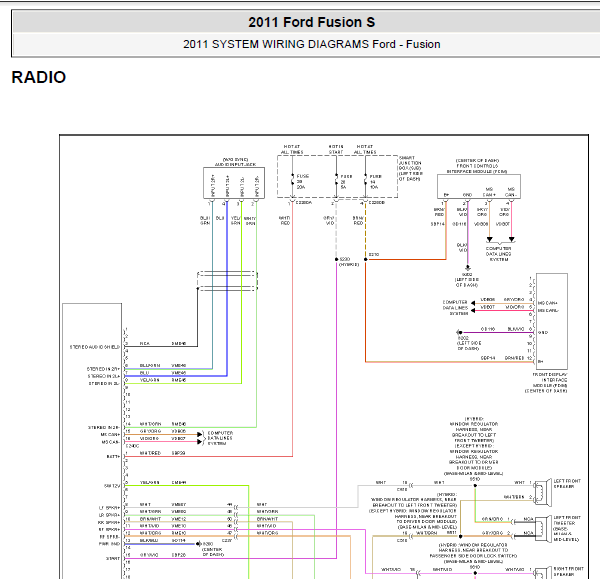Click the S210 splice label
The image size is (600, 579).
[374, 254]
